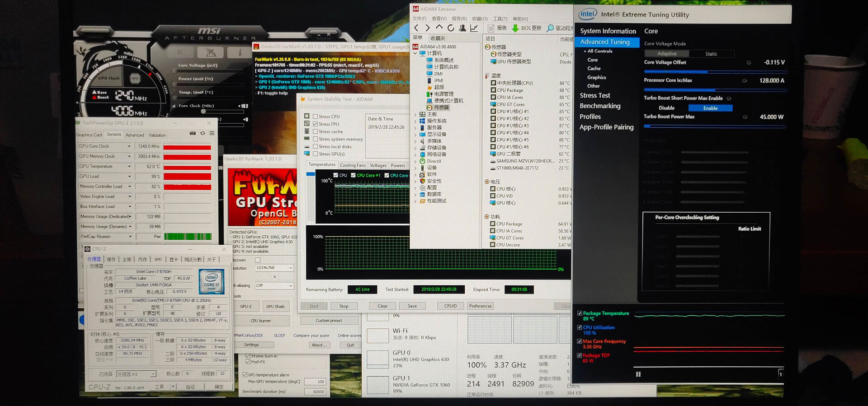868x406 pixels.
Task: Select 电源管理 item in AIDA64 tree
Action: click(x=439, y=94)
